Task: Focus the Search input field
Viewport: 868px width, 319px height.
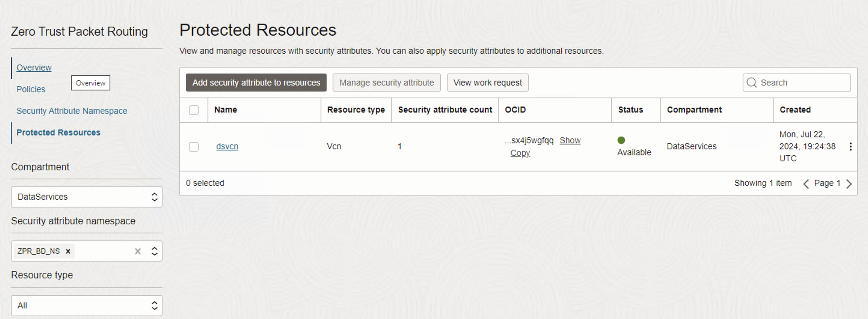Action: coord(802,82)
